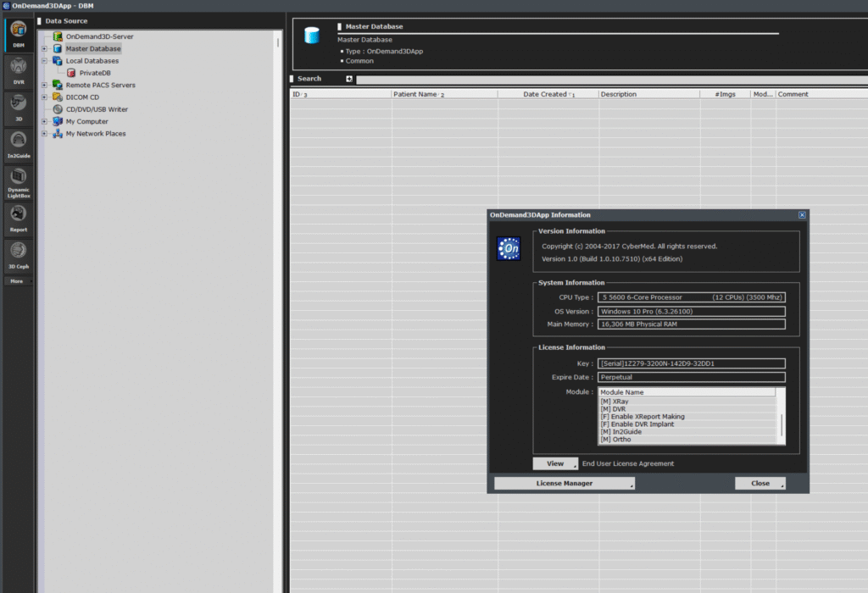Sort the list by the ID column
Image resolution: width=868 pixels, height=593 pixels.
click(x=341, y=95)
